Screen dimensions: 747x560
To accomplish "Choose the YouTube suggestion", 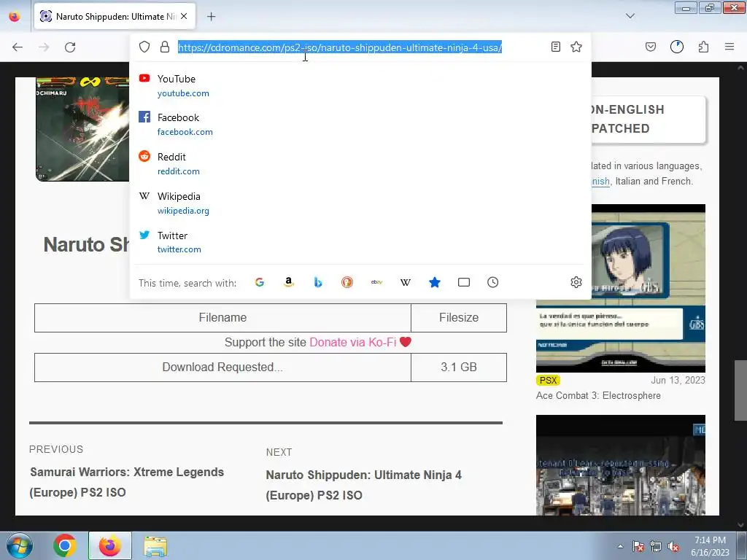I will (x=360, y=86).
